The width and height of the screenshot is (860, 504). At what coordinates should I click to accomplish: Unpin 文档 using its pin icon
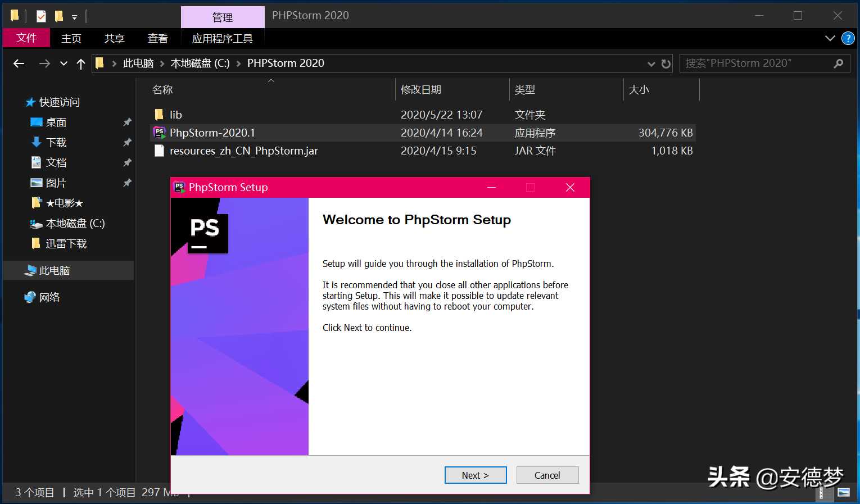point(127,162)
